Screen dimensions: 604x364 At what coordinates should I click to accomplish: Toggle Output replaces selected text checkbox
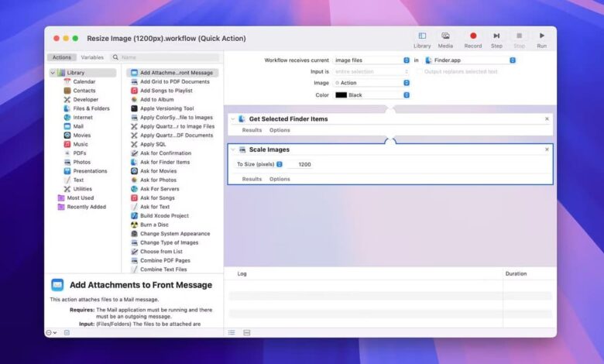point(420,72)
